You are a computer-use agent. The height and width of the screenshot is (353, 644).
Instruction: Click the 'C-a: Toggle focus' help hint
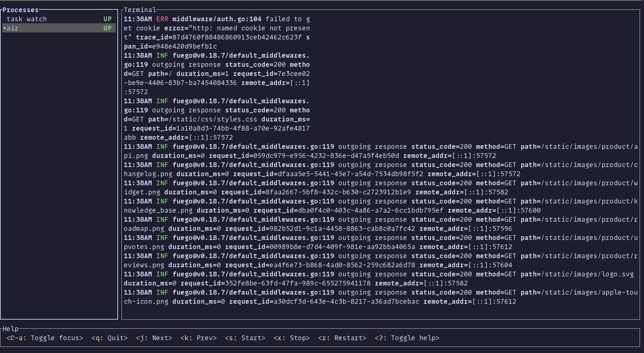click(x=45, y=338)
